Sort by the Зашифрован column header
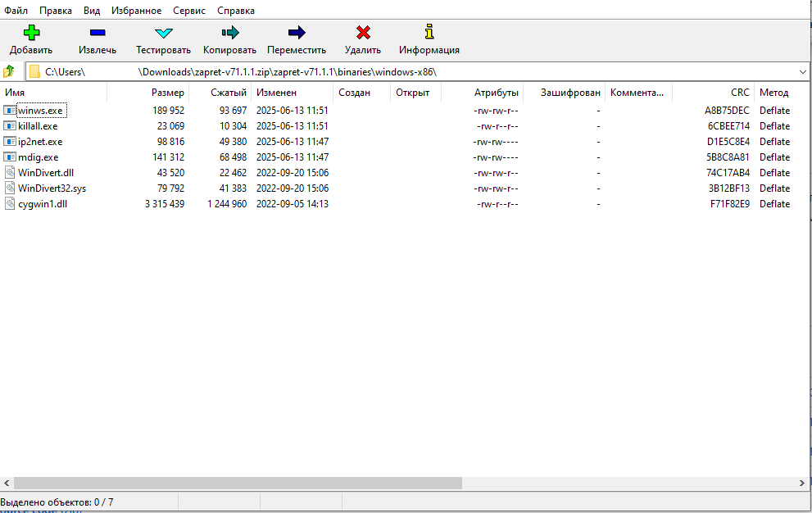The height and width of the screenshot is (513, 812). (564, 93)
